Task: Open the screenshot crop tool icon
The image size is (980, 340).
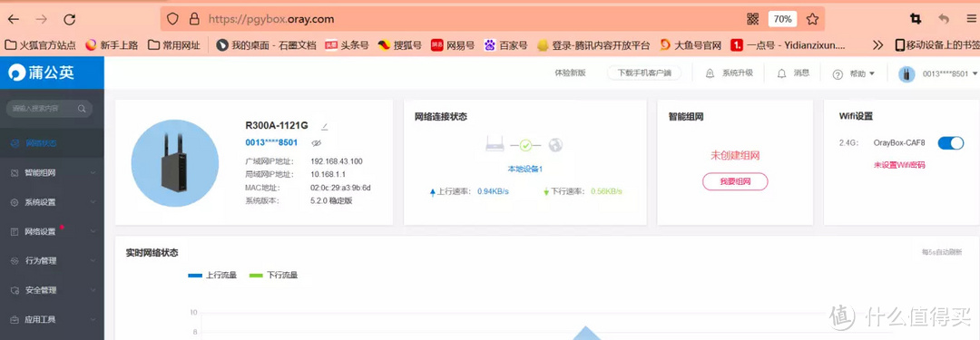Action: pos(916,19)
